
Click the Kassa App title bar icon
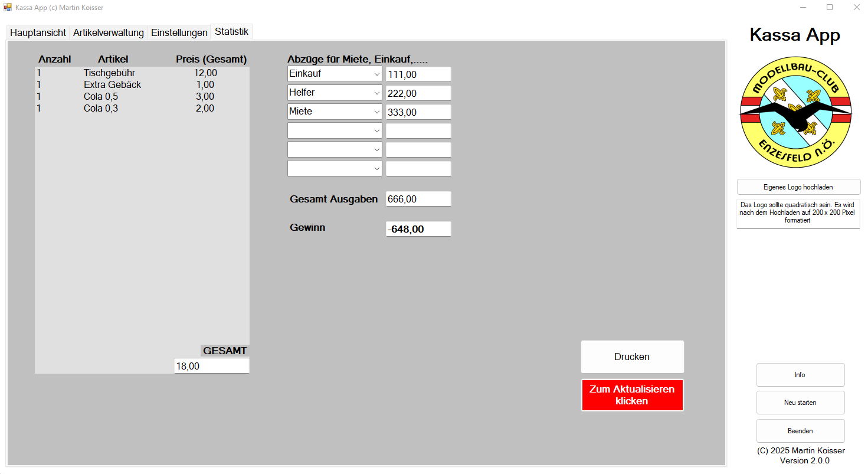click(x=8, y=7)
